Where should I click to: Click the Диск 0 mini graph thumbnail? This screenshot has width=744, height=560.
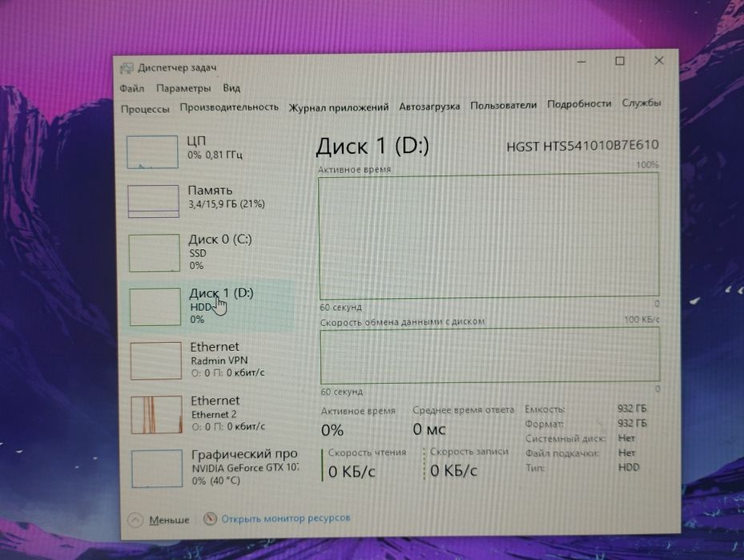click(155, 253)
